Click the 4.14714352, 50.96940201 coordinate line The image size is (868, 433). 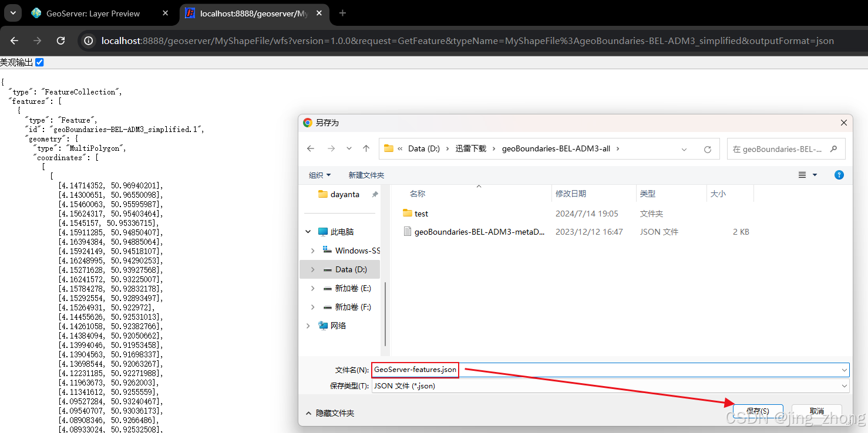click(111, 185)
